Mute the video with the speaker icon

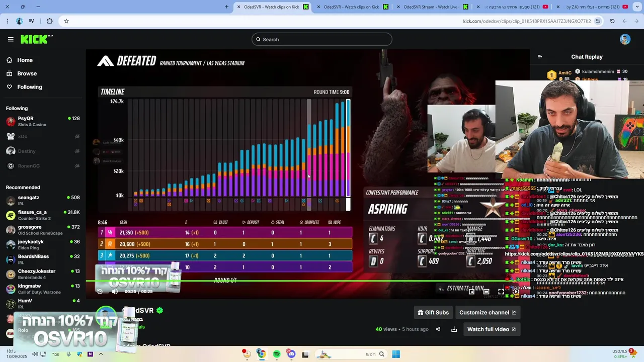pos(115,292)
